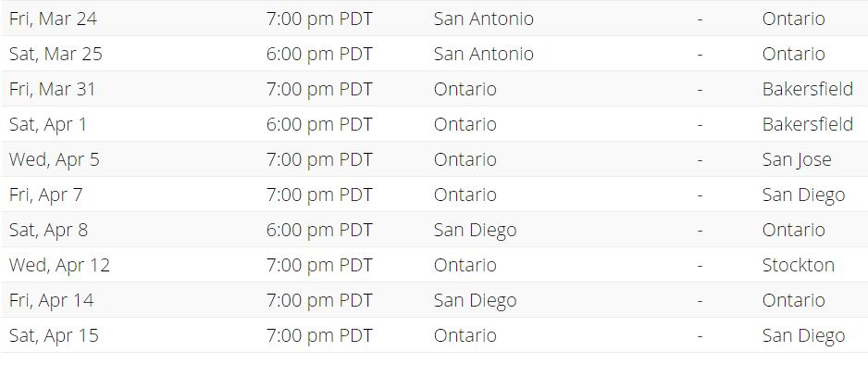Click Ontario home team in the Mar 24 row
The width and height of the screenshot is (868, 377).
[x=793, y=19]
